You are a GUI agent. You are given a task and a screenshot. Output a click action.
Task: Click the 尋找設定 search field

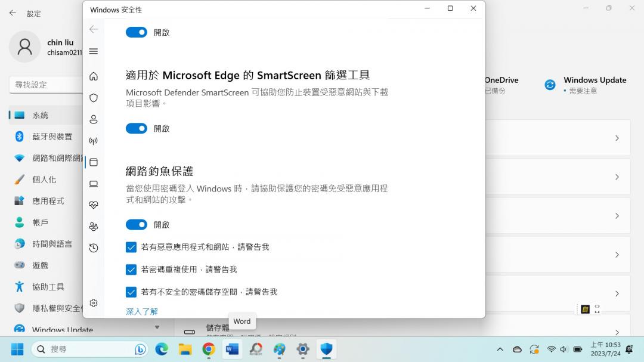tap(45, 85)
